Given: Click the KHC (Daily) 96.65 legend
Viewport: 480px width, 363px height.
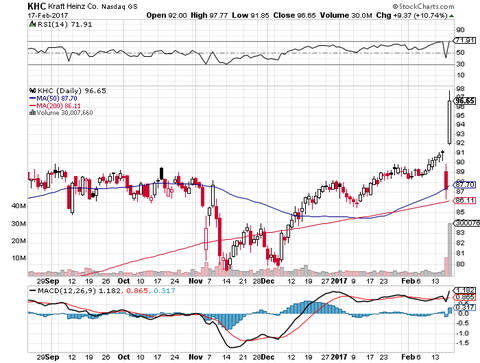Looking at the screenshot, I should (x=72, y=91).
